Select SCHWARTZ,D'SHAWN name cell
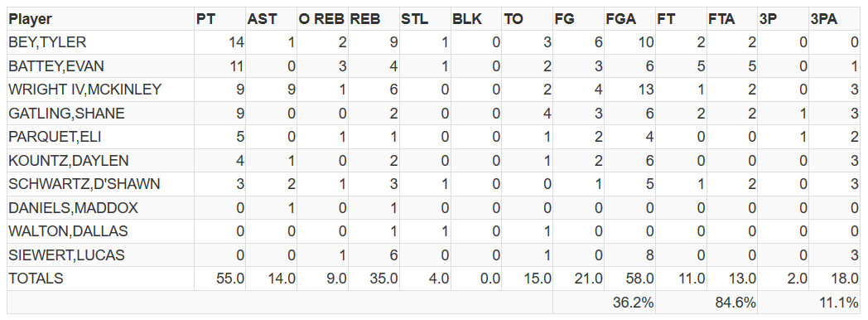Viewport: 868px width, 320px height. [100, 184]
